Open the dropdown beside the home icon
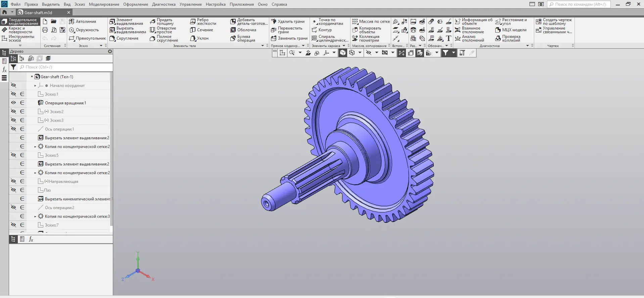644x298 pixels. pos(12,12)
